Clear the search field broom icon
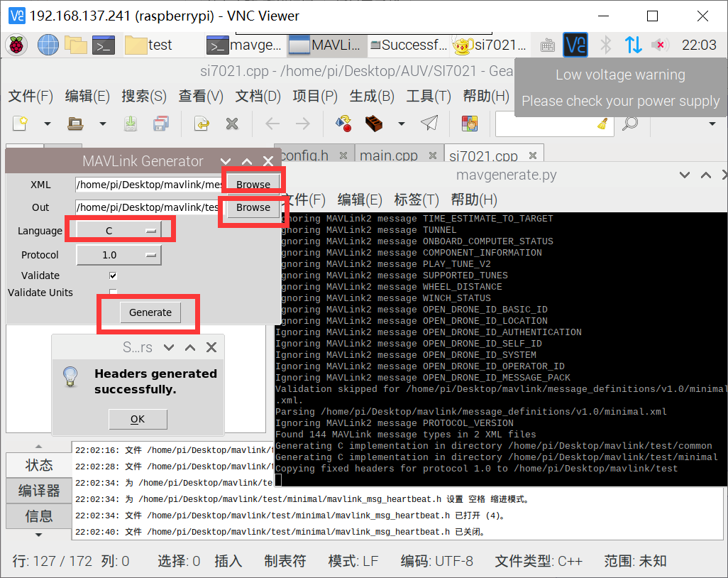Image resolution: width=728 pixels, height=578 pixels. pyautogui.click(x=602, y=124)
